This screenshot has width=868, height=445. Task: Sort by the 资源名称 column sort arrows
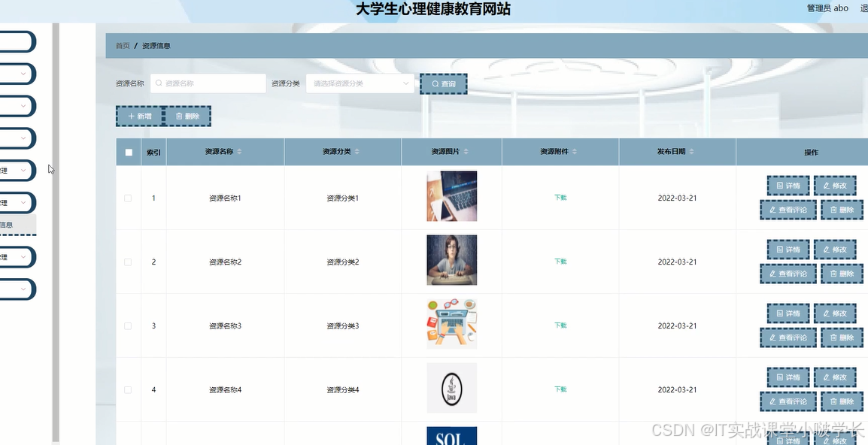click(239, 152)
